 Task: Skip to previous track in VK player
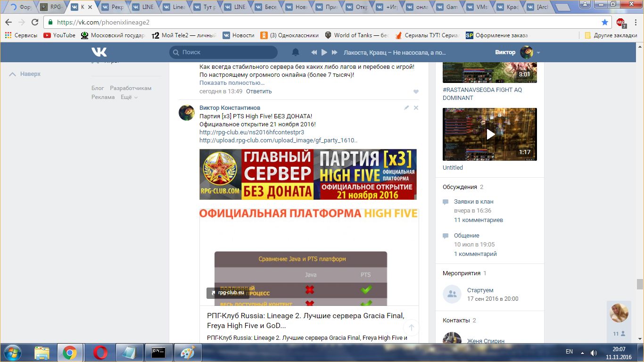click(314, 52)
